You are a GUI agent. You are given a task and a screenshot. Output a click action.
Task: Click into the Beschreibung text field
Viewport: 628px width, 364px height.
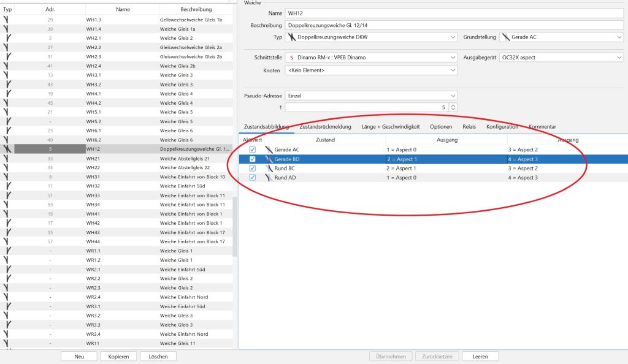click(x=454, y=25)
